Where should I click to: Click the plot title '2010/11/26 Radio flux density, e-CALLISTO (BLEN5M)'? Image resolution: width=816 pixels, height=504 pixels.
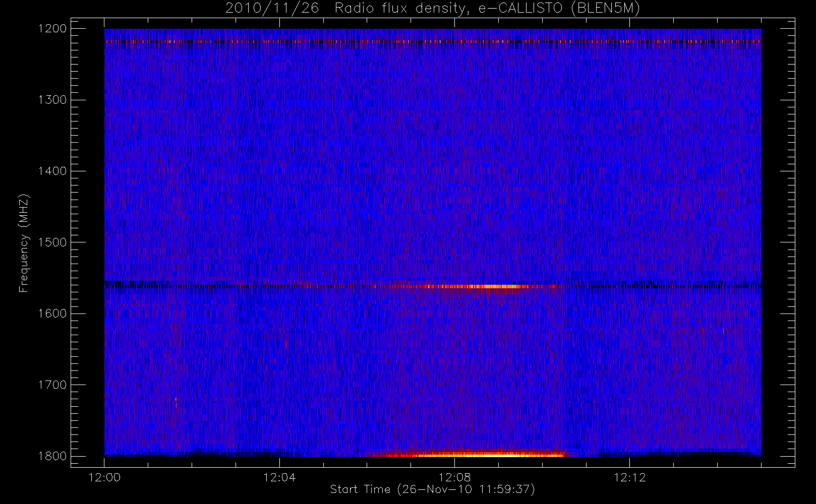[433, 8]
